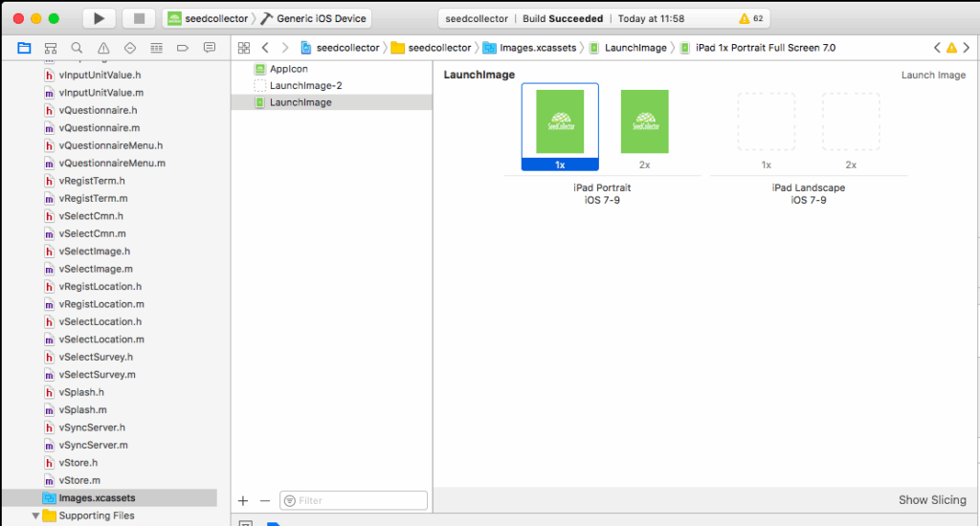Open the Generic iOS Device destination selector
The width and height of the screenshot is (980, 526).
(x=313, y=18)
